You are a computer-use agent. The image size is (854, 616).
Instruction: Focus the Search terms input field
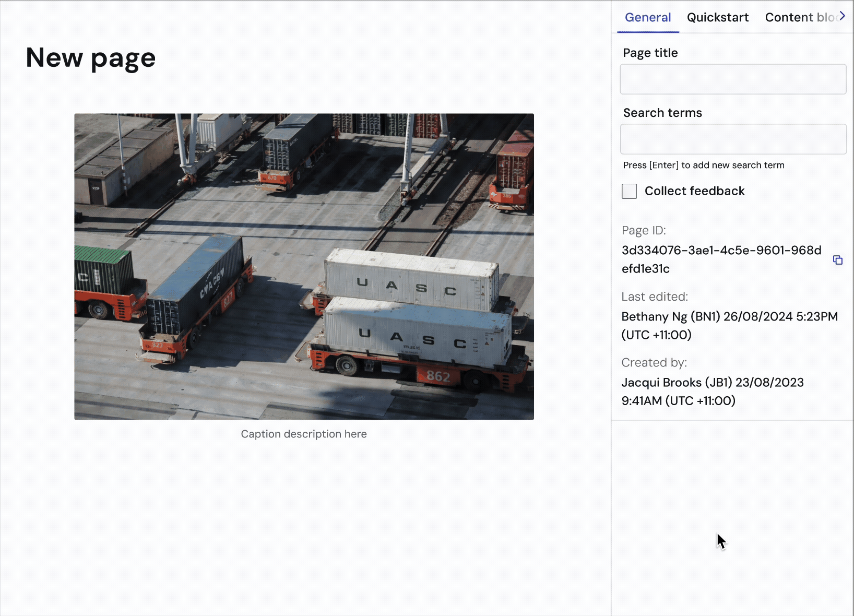733,139
